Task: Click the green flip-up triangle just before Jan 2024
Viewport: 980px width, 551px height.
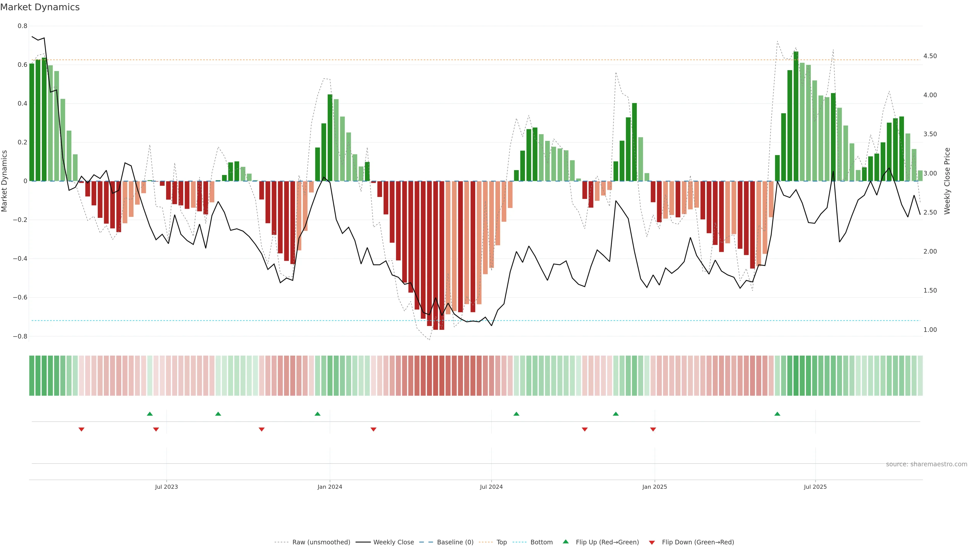Action: (x=318, y=414)
